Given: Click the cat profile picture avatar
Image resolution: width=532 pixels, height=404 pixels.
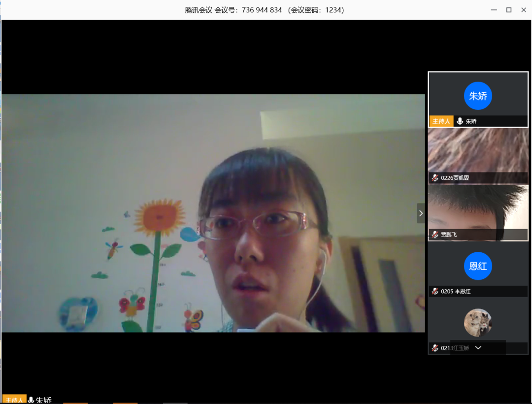Looking at the screenshot, I should click(x=478, y=323).
